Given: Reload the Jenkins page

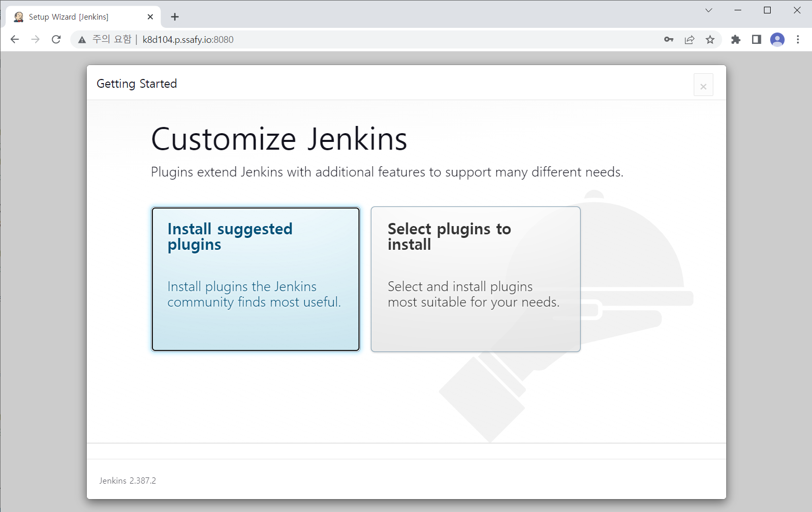Looking at the screenshot, I should tap(56, 39).
